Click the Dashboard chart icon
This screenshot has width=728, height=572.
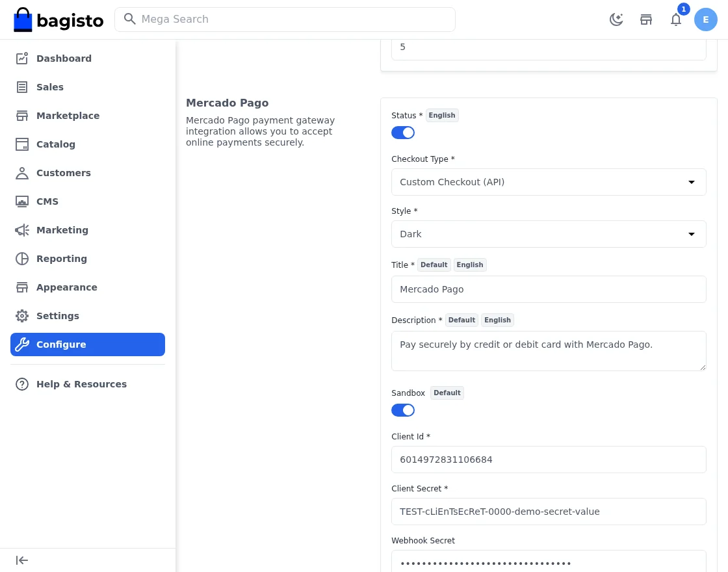coord(22,58)
